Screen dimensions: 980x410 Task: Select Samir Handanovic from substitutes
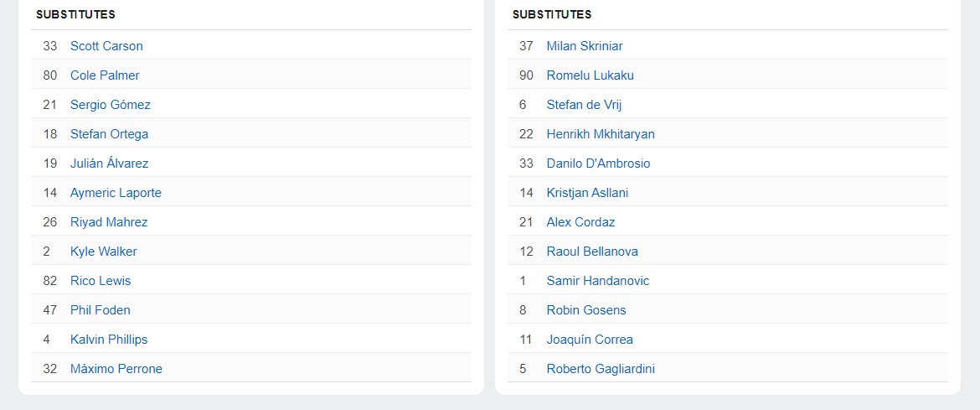597,281
